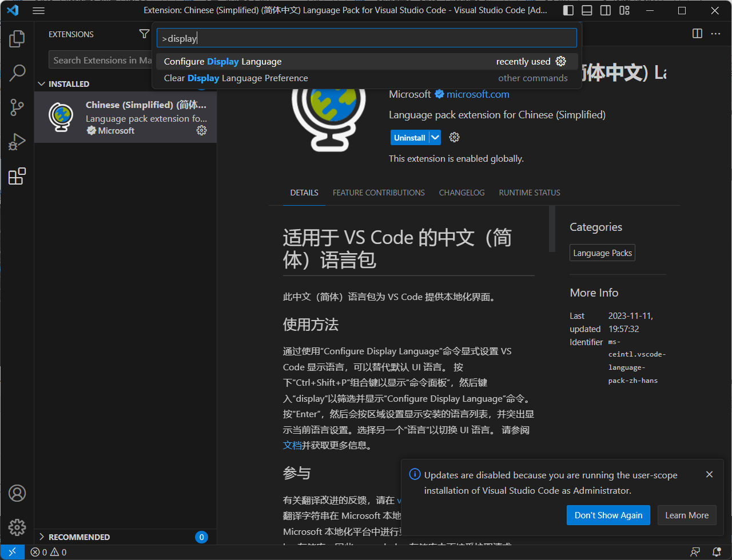Configure keybinding gear for Configure Display Language
This screenshot has width=732, height=560.
[x=561, y=61]
